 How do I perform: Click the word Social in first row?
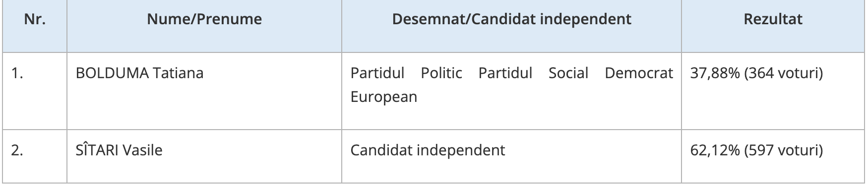click(x=568, y=73)
